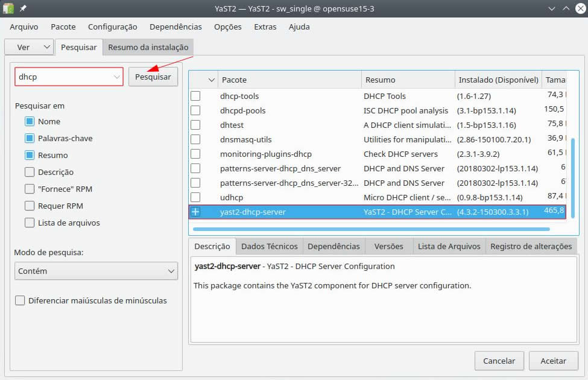The height and width of the screenshot is (380, 588).
Task: Enable the Descrição search checkbox
Action: [30, 172]
